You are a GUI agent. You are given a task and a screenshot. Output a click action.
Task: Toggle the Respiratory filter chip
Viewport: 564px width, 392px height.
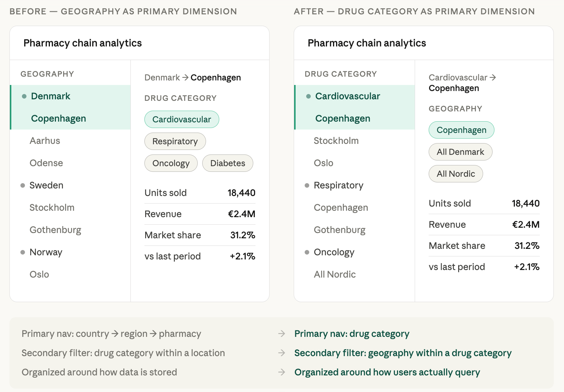point(175,141)
